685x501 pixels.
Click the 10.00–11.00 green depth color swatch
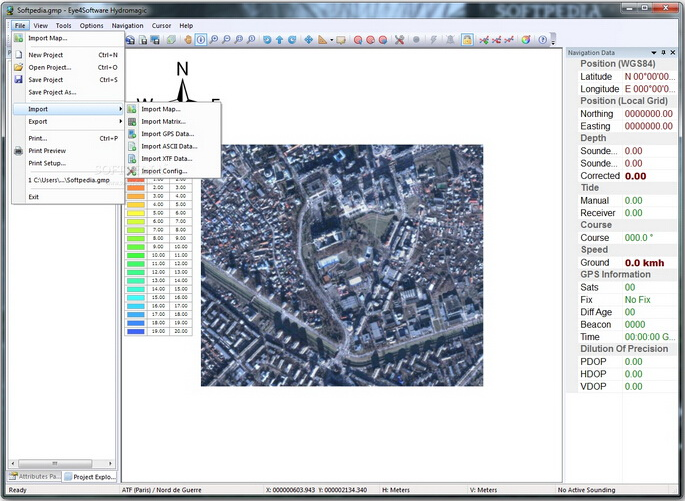point(135,255)
